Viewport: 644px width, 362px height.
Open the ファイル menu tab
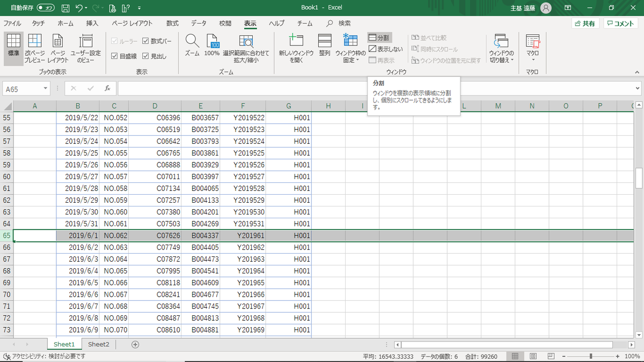pos(12,24)
